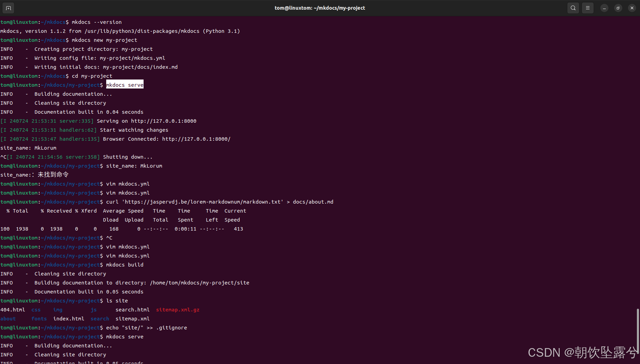The height and width of the screenshot is (364, 640).
Task: Click 'index.html' in ls output
Action: (x=69, y=319)
